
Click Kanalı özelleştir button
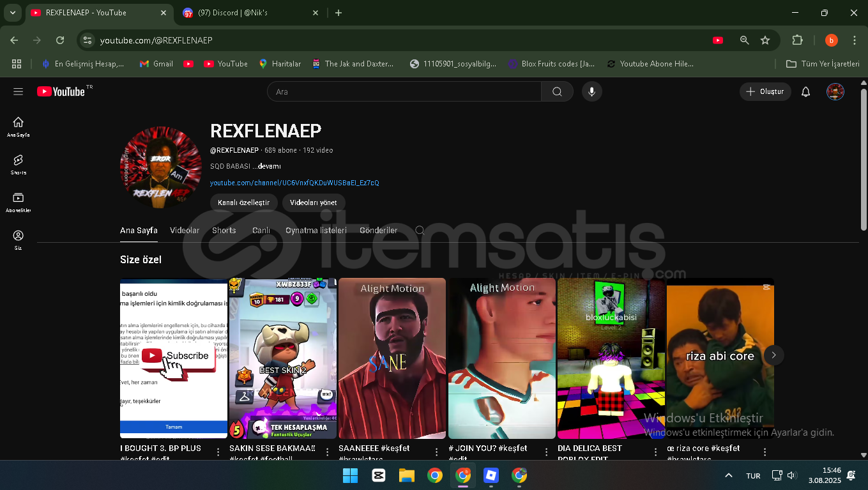coord(243,203)
